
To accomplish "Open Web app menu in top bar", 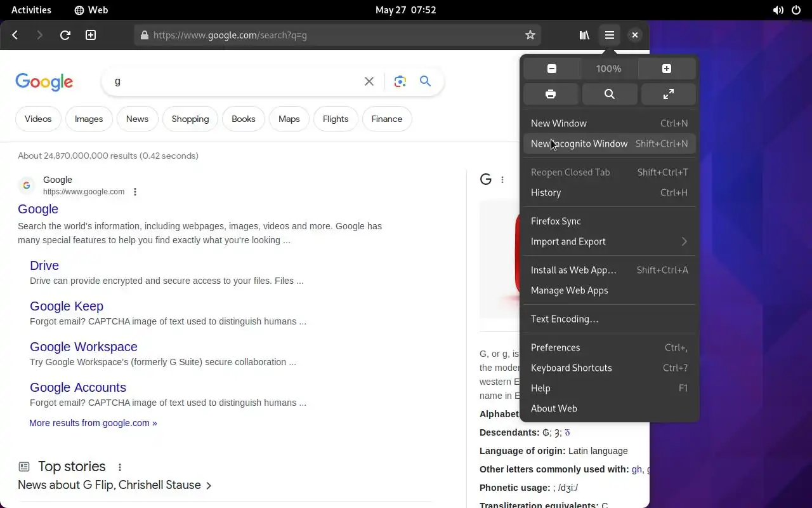I will (91, 10).
